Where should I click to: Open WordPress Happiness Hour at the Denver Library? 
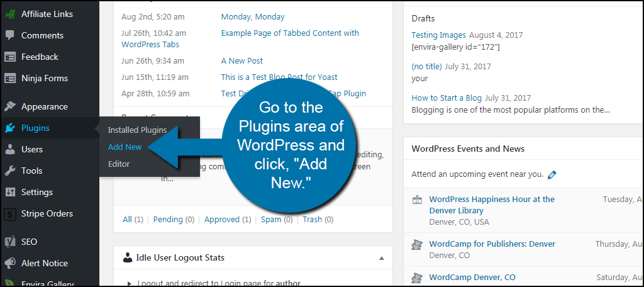pyautogui.click(x=492, y=205)
